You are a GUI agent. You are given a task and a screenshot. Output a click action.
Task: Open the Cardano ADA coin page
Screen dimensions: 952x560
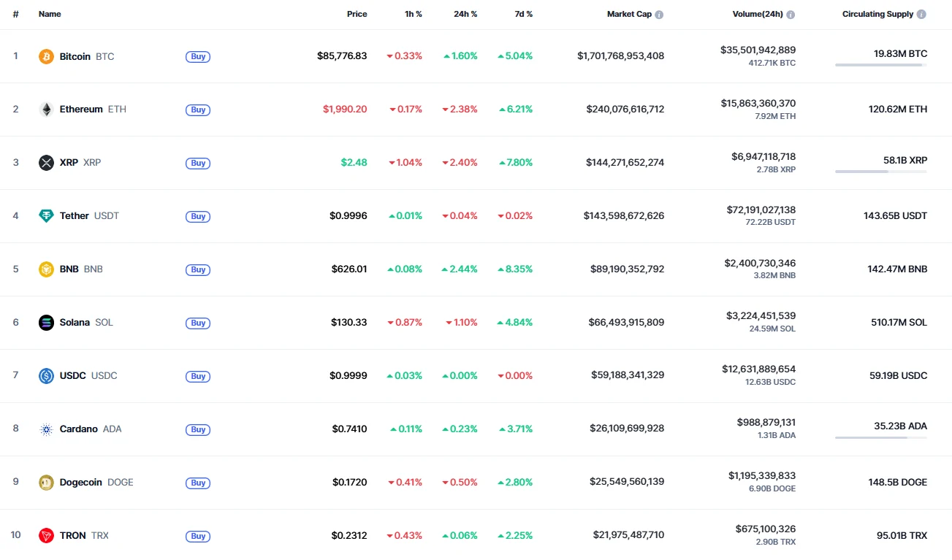tap(79, 429)
